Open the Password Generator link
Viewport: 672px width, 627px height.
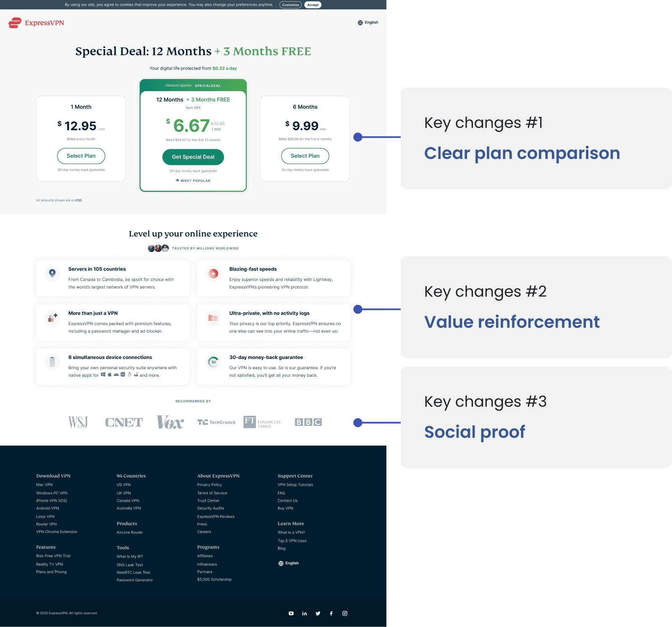pos(135,580)
